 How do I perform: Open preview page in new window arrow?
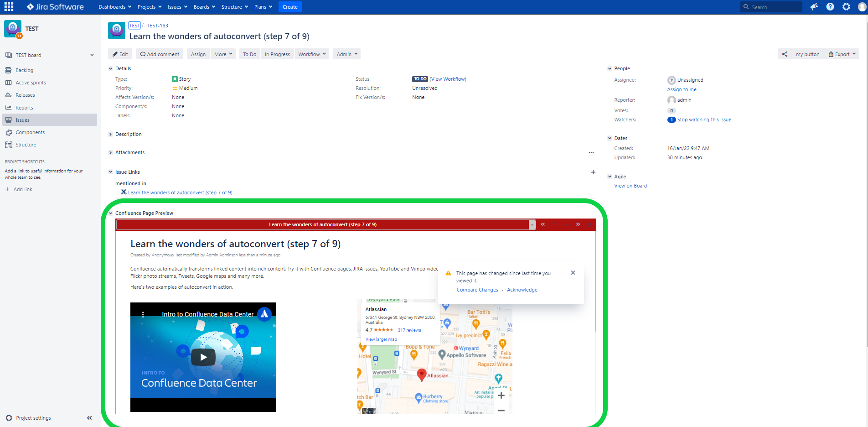[590, 224]
